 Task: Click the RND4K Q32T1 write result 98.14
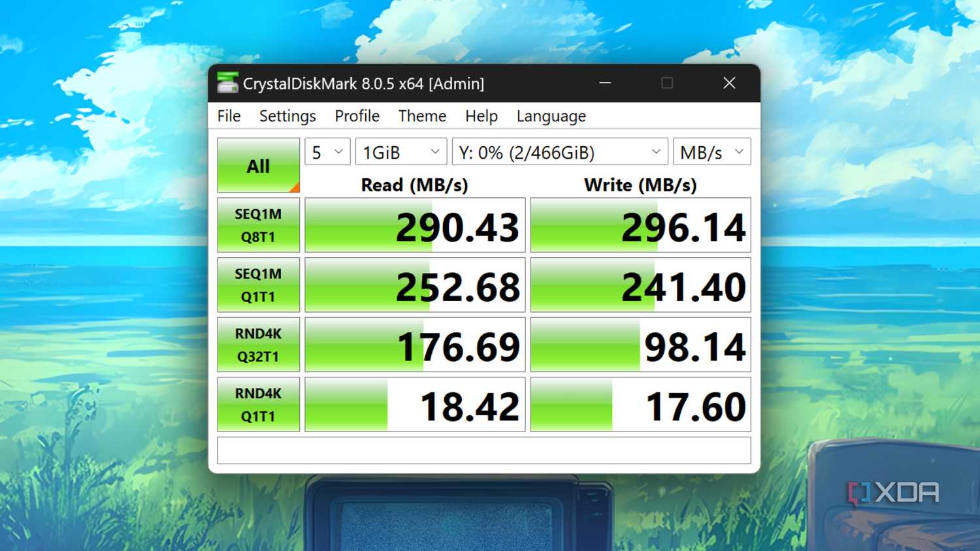[640, 345]
